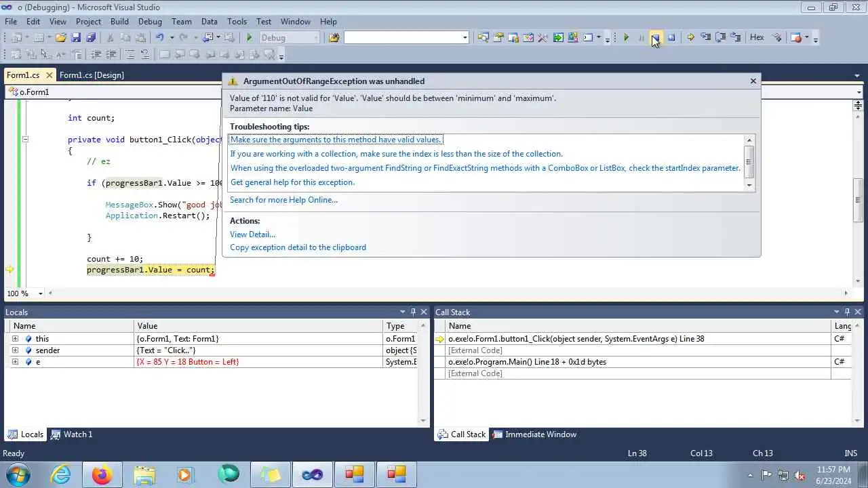Expand the 'sender' variable in Locals
This screenshot has height=488, width=868.
[15, 350]
